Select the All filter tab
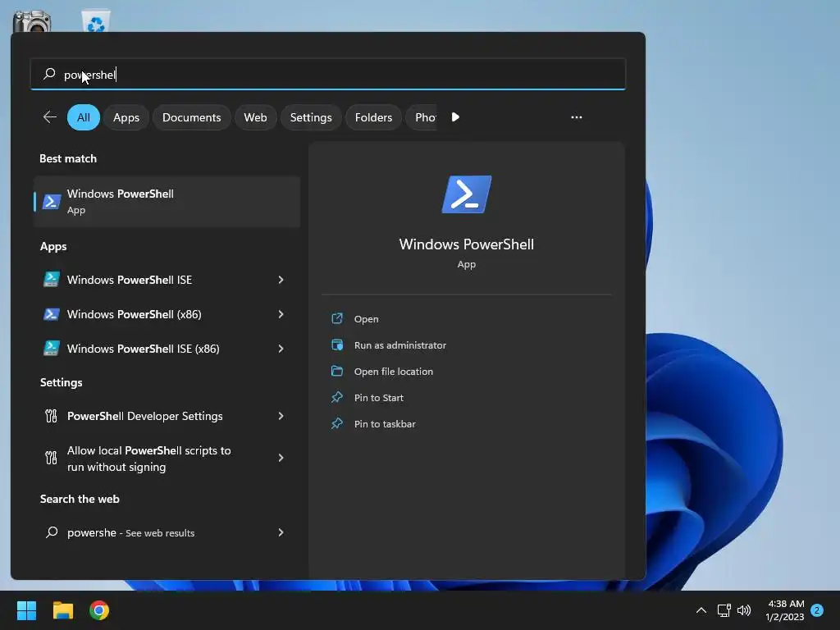 (x=84, y=117)
